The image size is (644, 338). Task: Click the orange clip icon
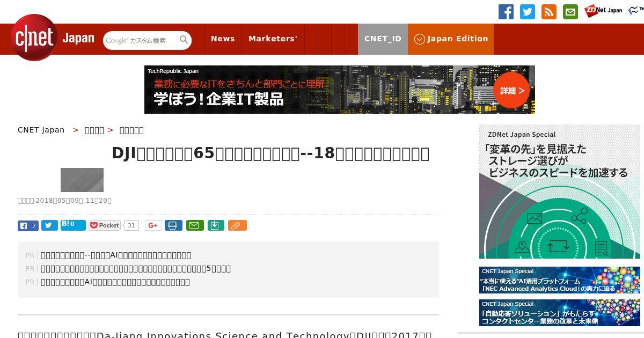pos(237,225)
